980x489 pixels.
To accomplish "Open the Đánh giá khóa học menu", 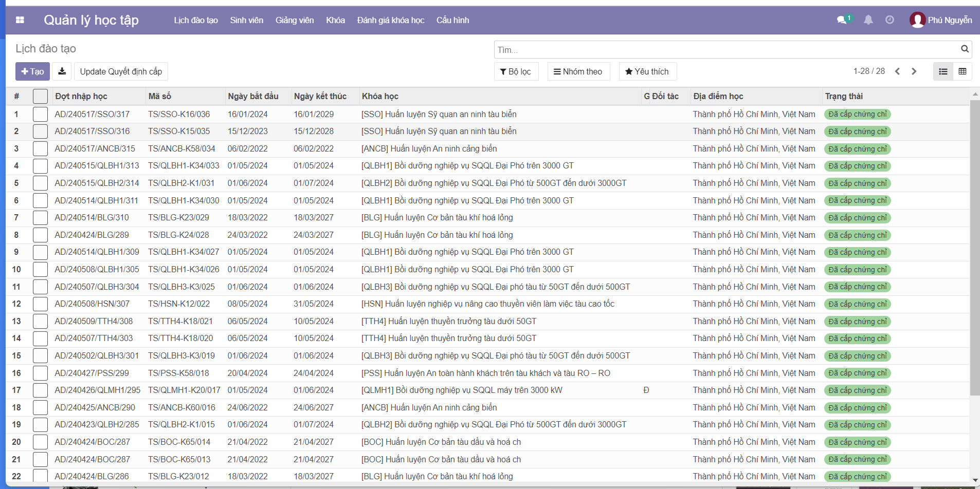I will pyautogui.click(x=390, y=20).
